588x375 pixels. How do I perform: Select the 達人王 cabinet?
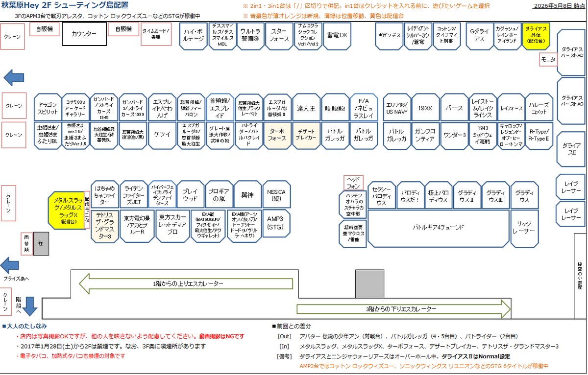click(x=306, y=108)
